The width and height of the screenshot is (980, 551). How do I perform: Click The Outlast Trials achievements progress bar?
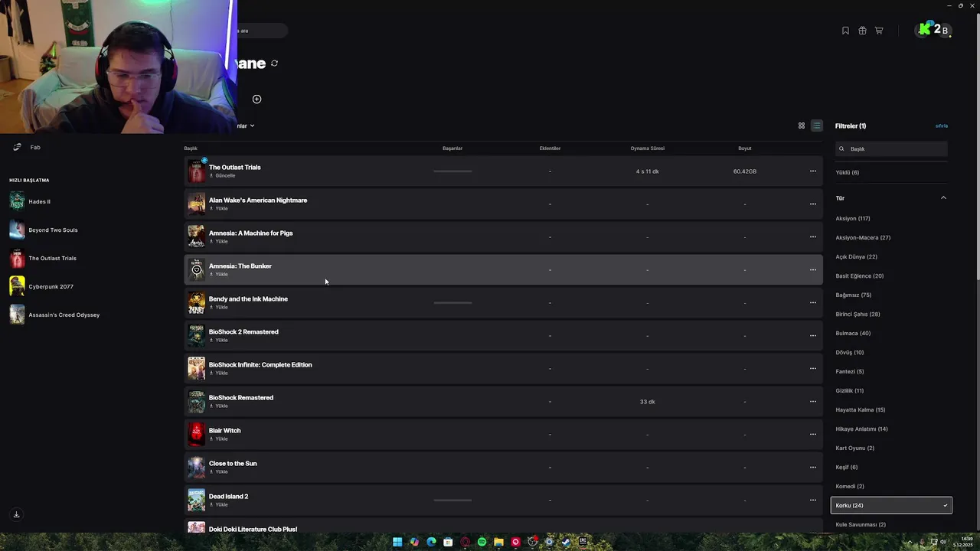pyautogui.click(x=452, y=171)
